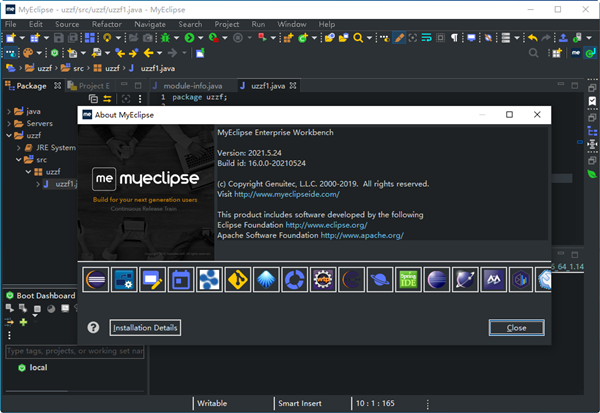
Task: Open the myeclipseide.com link
Action: 287,194
